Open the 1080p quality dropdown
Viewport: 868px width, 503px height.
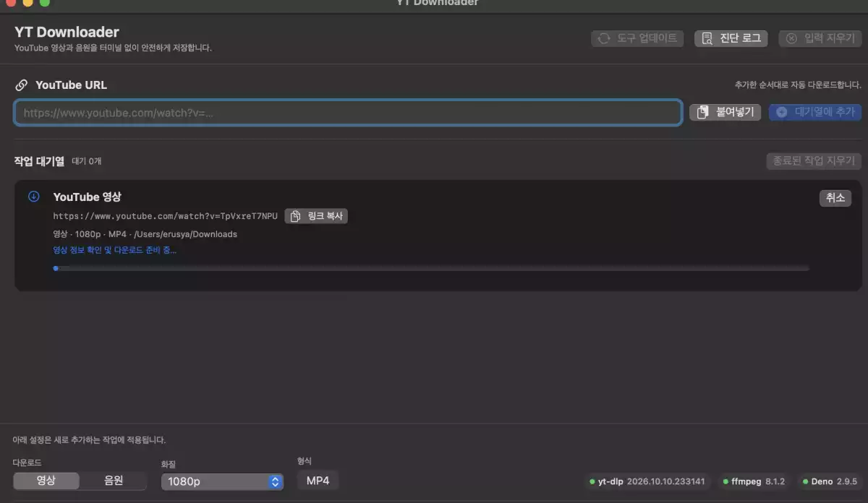pyautogui.click(x=222, y=481)
